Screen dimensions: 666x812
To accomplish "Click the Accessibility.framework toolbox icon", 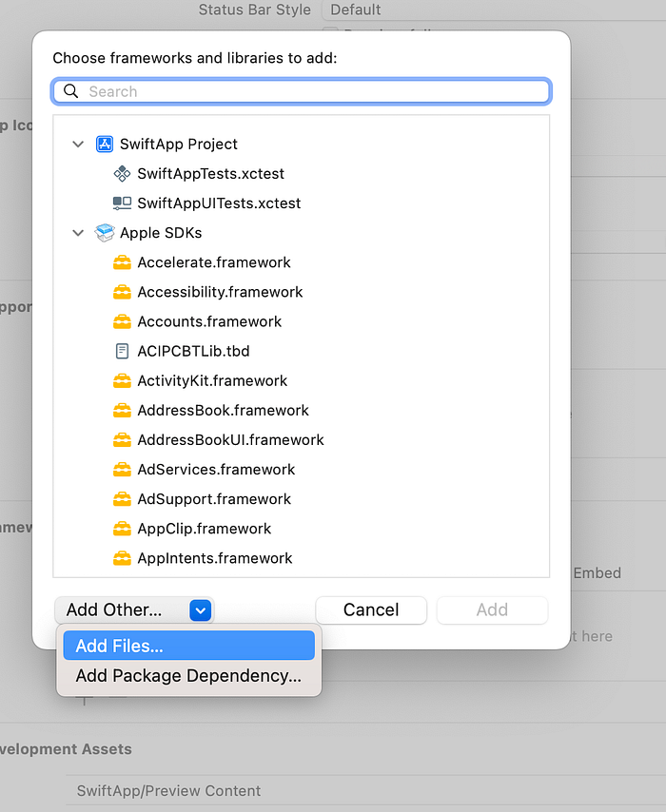I will [x=122, y=292].
